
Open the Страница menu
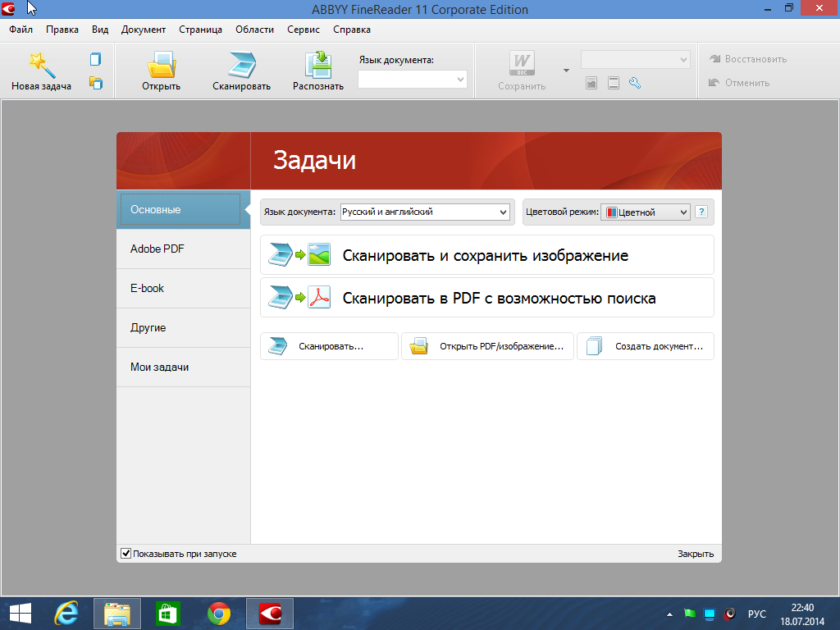click(x=200, y=30)
